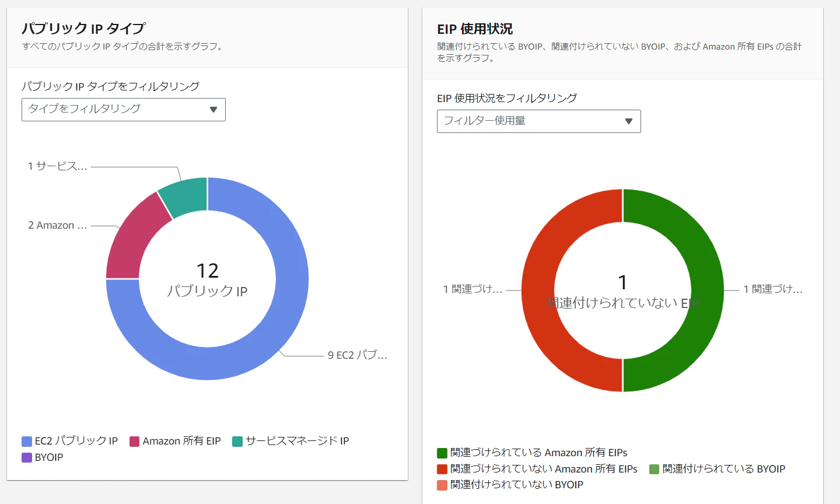Click the EIP 使用状況 panel heading
The width and height of the screenshot is (840, 504).
pos(475,29)
